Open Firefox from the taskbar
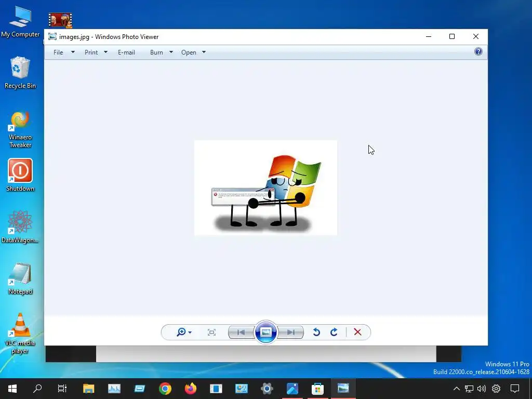This screenshot has height=399, width=532. pos(190,389)
